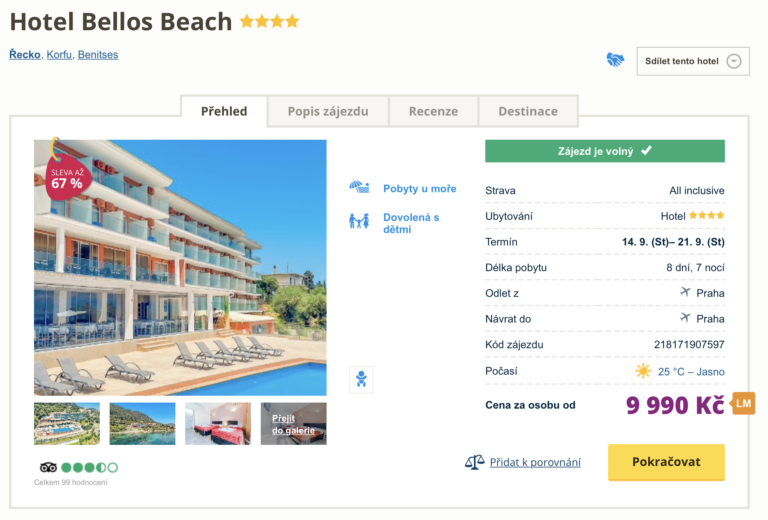Open the Recenze tab
Screen dimensions: 768x520
pos(433,111)
